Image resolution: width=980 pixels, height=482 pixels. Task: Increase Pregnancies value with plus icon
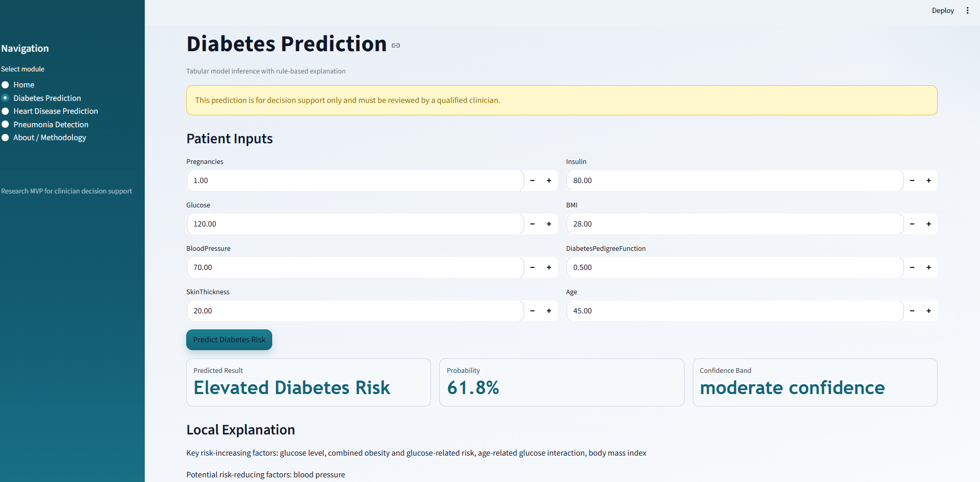549,180
